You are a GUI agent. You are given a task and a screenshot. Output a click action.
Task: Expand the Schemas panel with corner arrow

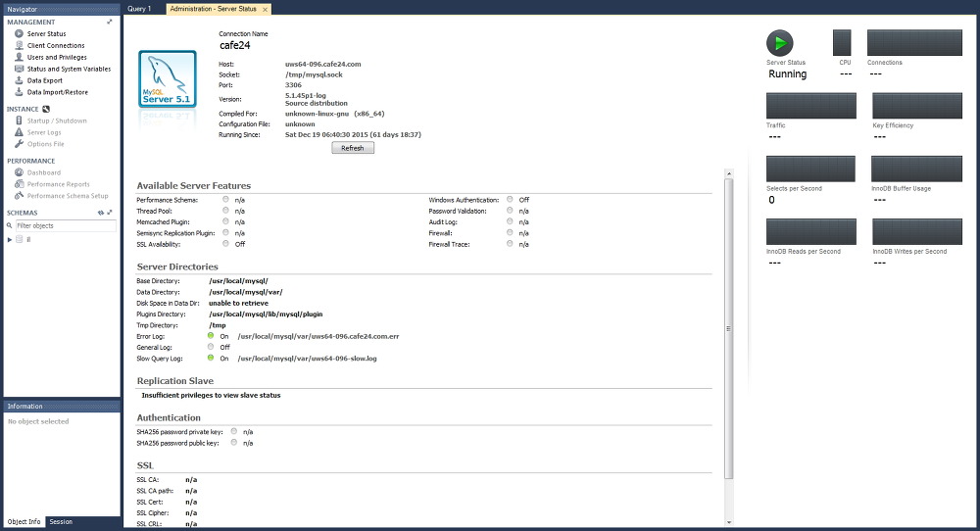tap(110, 213)
